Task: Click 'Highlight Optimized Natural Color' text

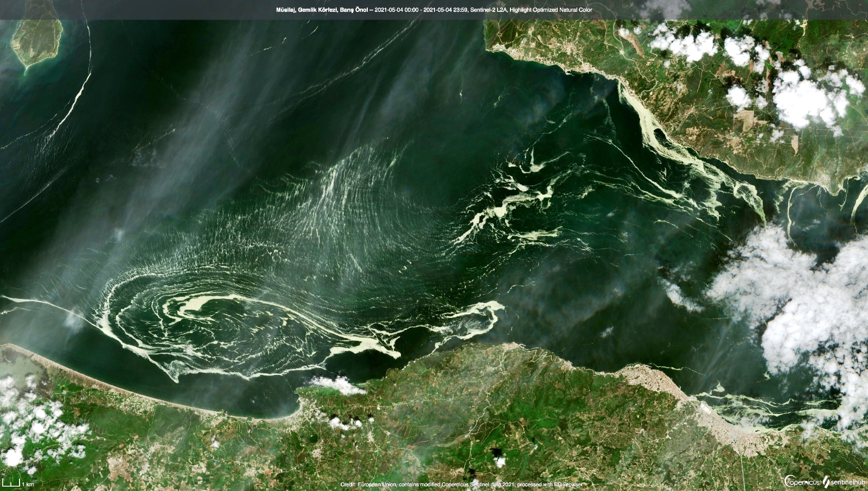Action: tap(551, 10)
